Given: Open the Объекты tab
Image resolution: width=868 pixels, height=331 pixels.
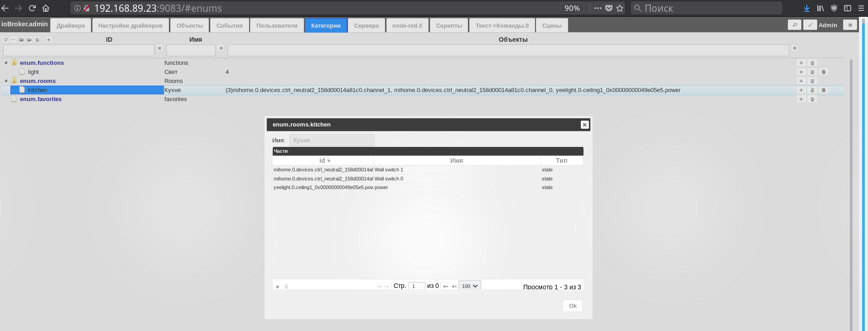Looking at the screenshot, I should tap(190, 25).
